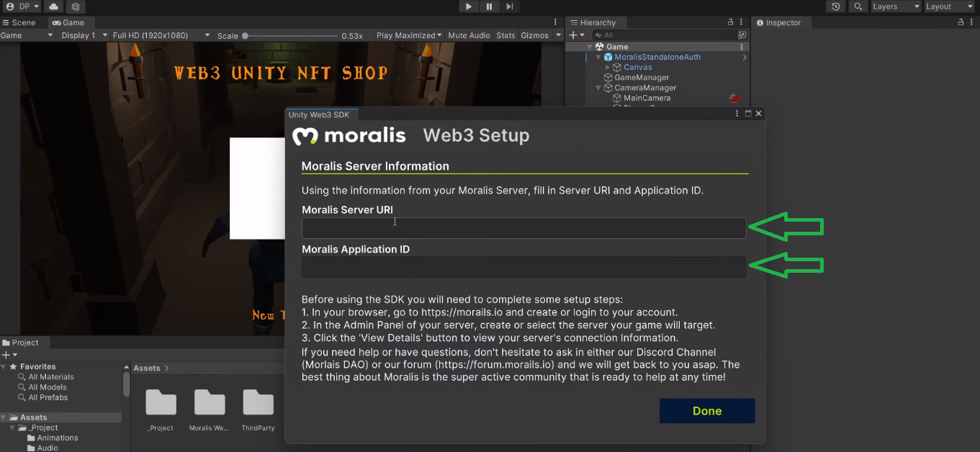Select All Models favorite search
The width and height of the screenshot is (980, 452).
[48, 387]
